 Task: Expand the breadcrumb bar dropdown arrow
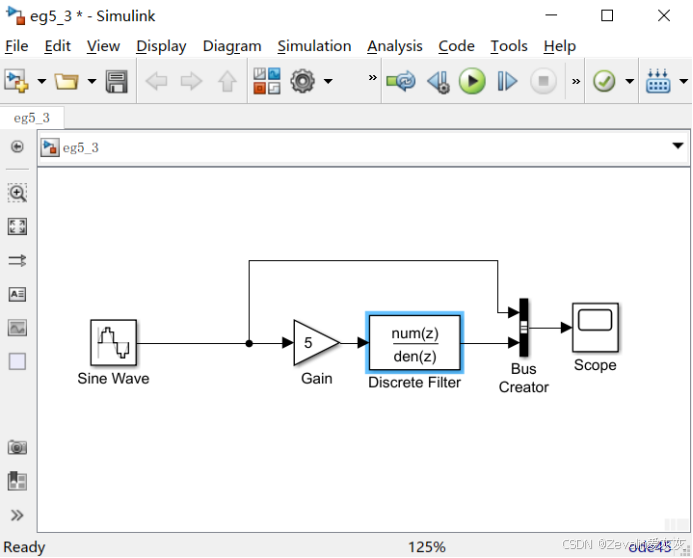[x=678, y=146]
